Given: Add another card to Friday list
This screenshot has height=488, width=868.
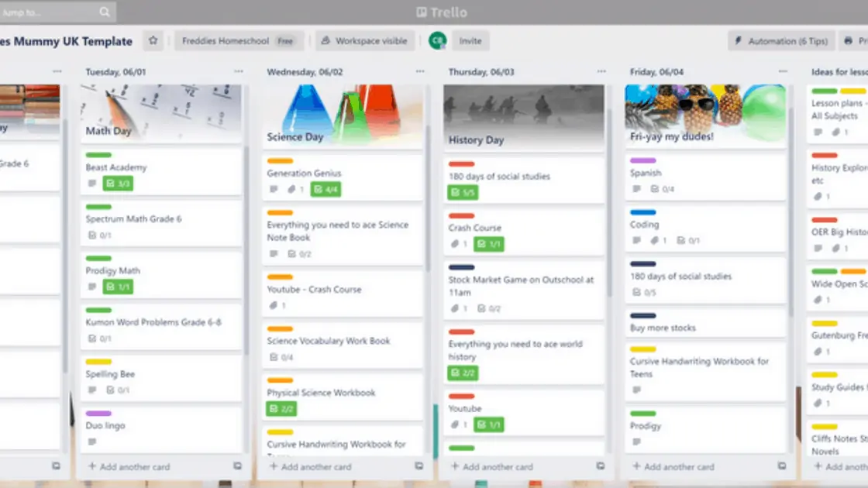Looking at the screenshot, I should pos(673,466).
